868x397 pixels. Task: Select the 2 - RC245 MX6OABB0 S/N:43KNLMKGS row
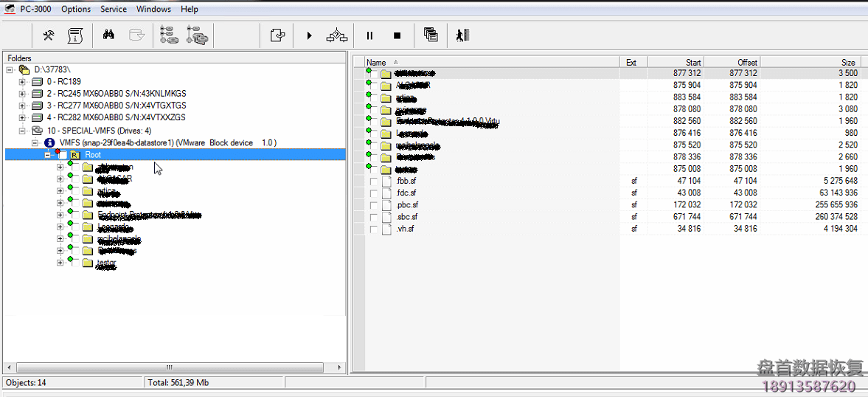(x=117, y=94)
